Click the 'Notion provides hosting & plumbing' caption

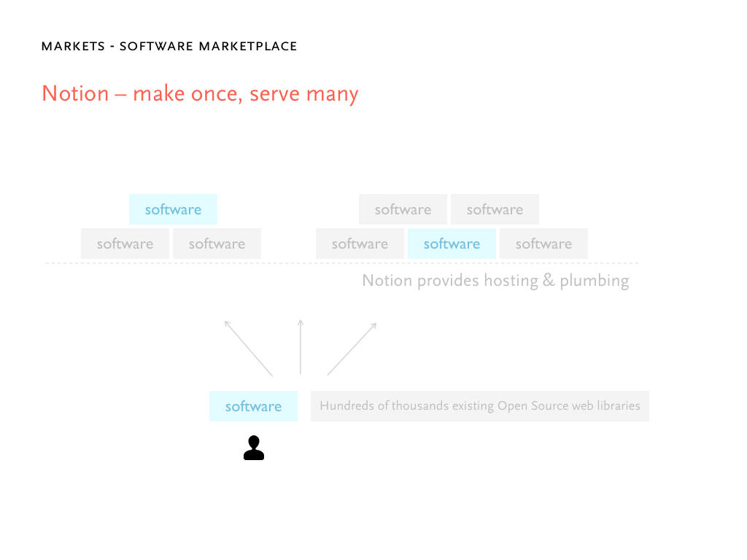tap(495, 281)
